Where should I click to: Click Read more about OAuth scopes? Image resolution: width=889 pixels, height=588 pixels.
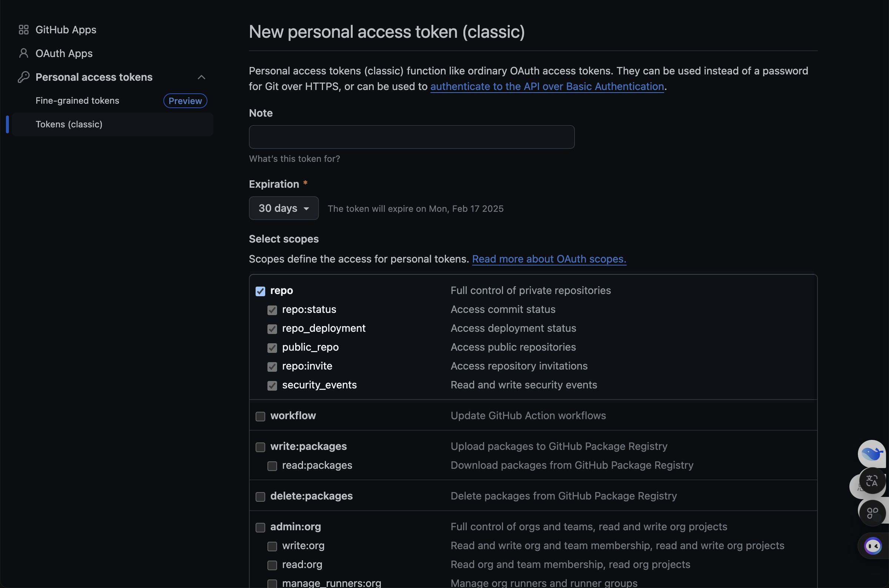tap(549, 259)
